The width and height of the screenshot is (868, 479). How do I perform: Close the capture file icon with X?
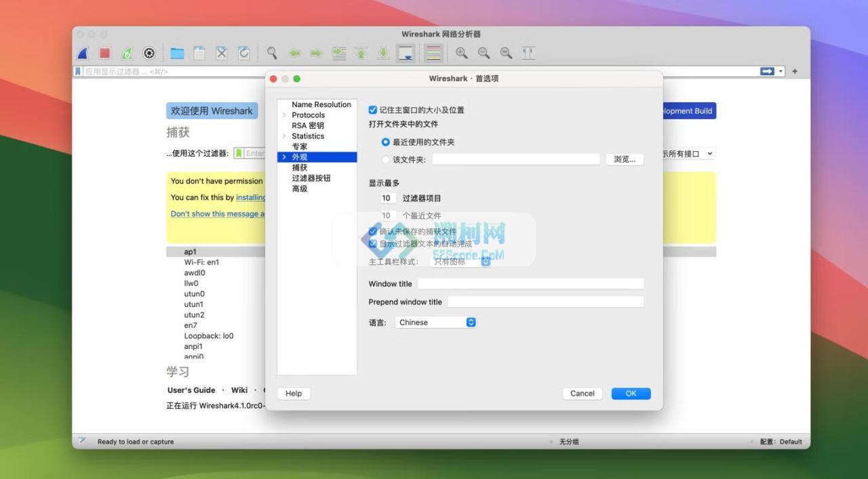point(222,53)
